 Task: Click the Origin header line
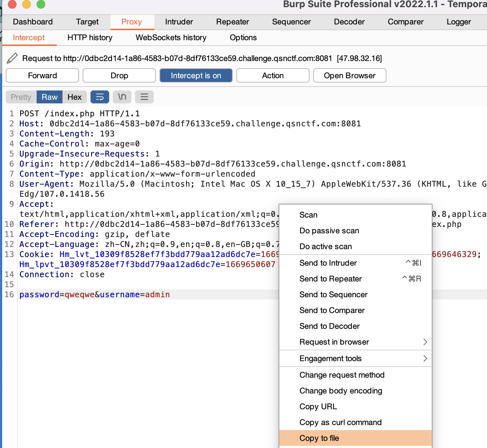pos(213,164)
